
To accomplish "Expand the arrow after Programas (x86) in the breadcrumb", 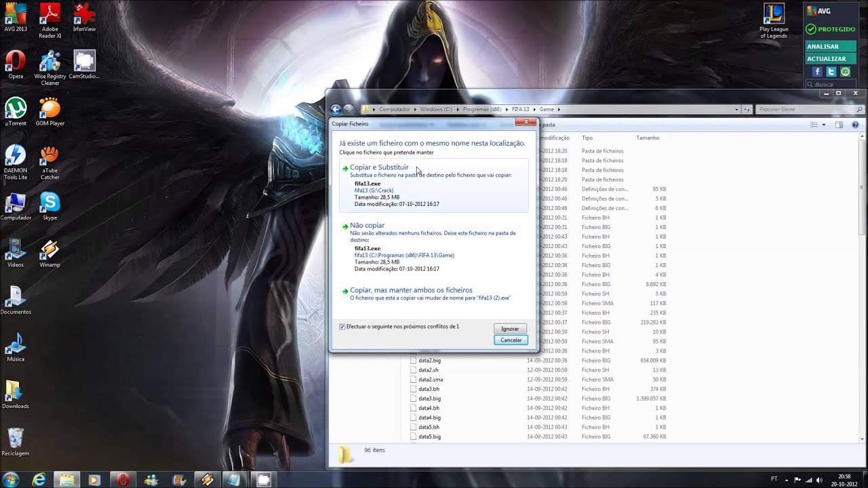I will (507, 109).
